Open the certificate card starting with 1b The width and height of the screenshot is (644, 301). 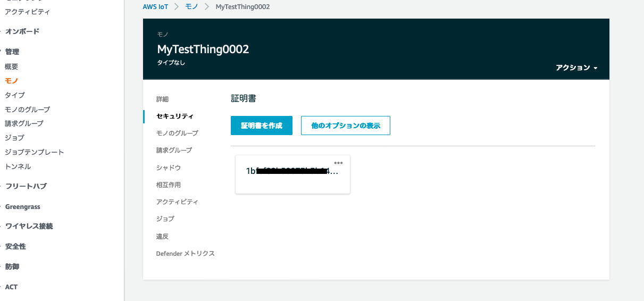pos(292,174)
